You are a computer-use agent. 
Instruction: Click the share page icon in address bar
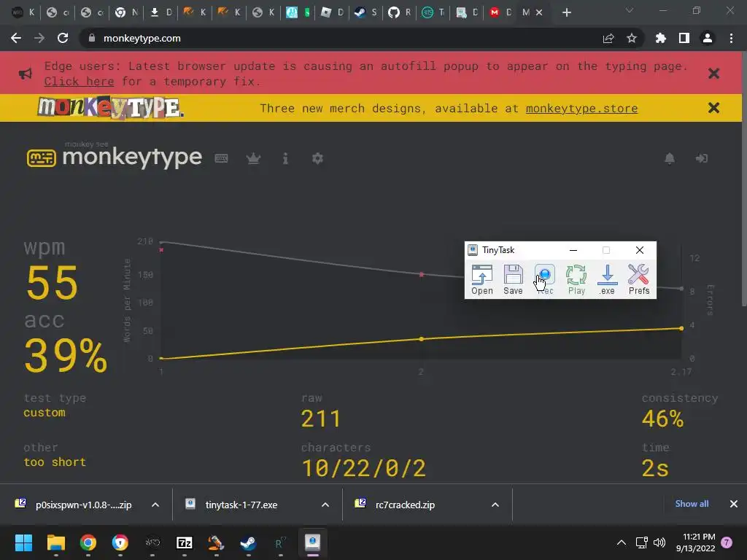(x=608, y=39)
